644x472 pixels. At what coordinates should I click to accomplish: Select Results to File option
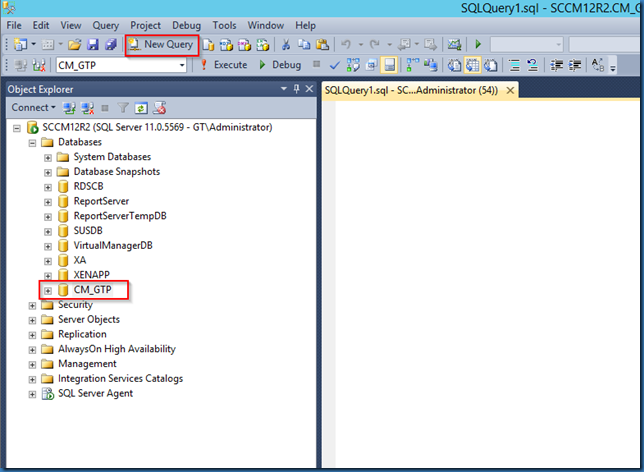pyautogui.click(x=490, y=65)
